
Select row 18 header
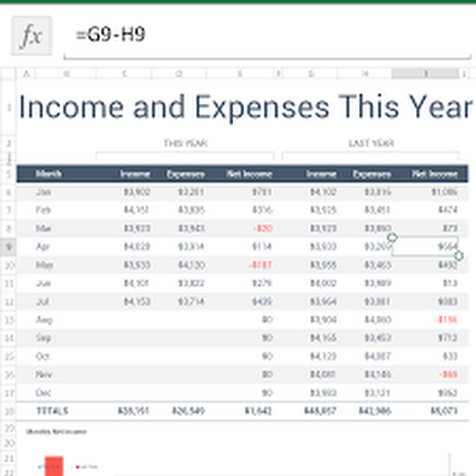pos(9,411)
